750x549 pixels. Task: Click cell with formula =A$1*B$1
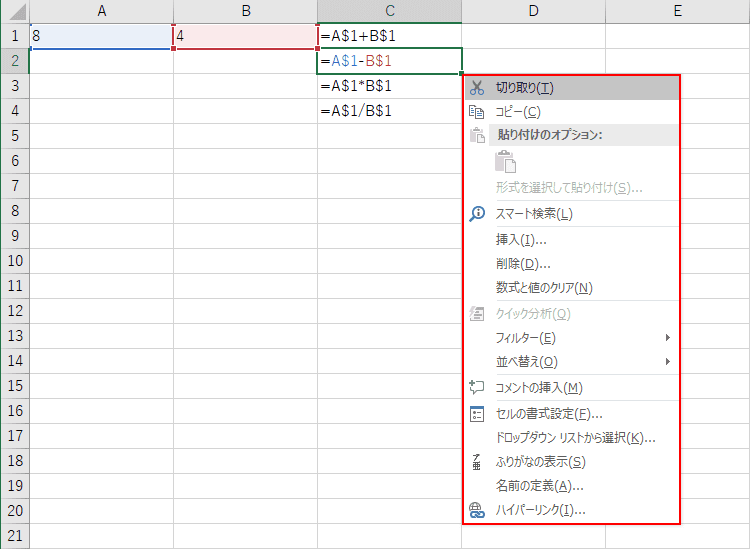click(x=390, y=86)
